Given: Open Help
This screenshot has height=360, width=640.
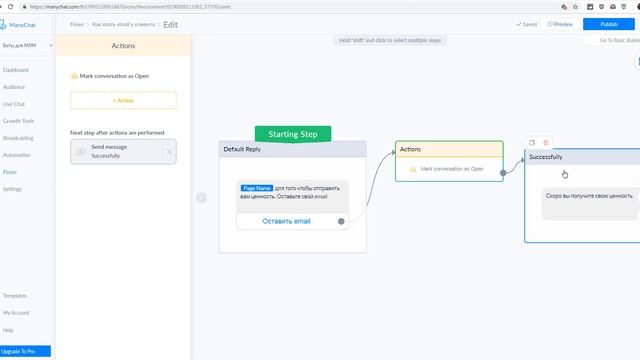Looking at the screenshot, I should point(8,330).
